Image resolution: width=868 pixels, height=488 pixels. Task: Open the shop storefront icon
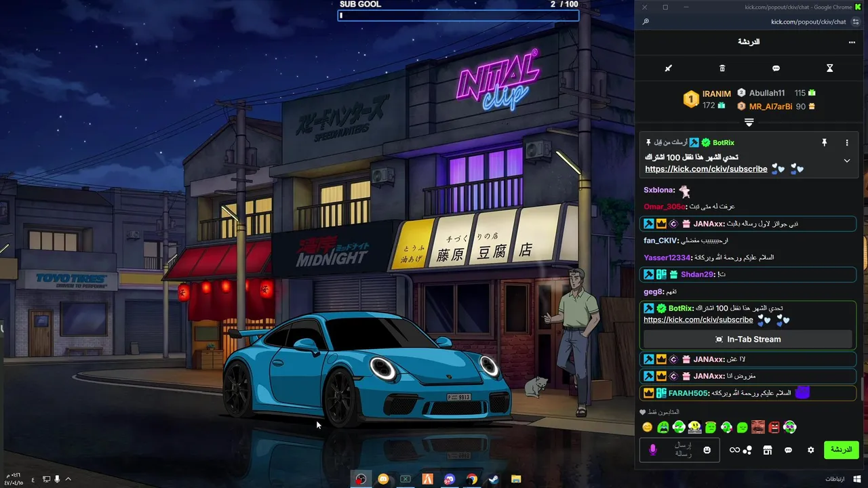pos(768,450)
